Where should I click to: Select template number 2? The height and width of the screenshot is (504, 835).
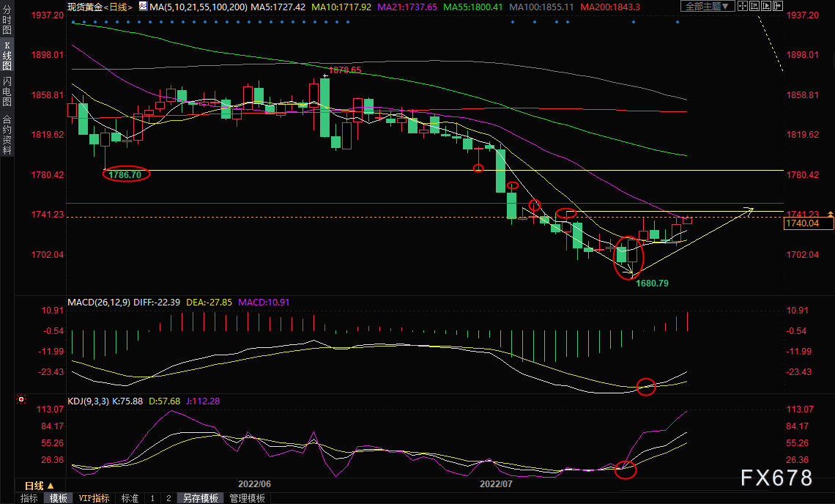168,498
